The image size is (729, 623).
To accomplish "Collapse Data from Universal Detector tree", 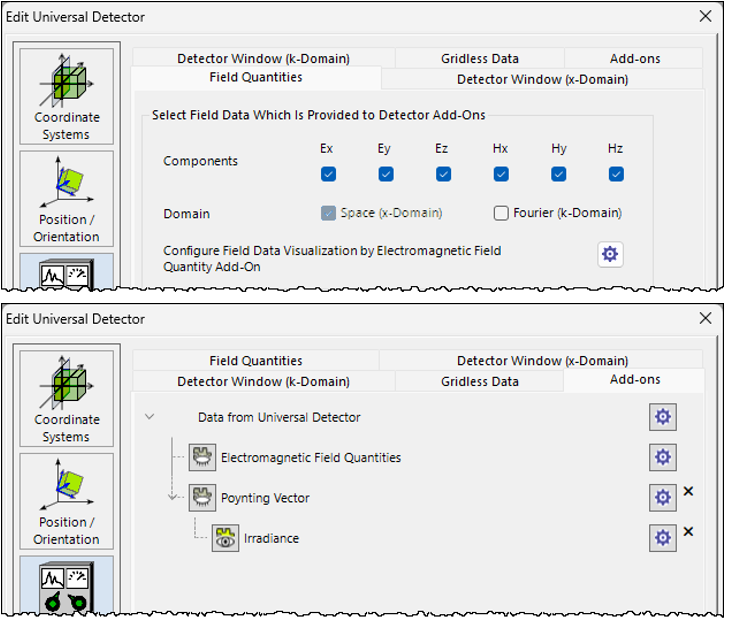I will (149, 417).
